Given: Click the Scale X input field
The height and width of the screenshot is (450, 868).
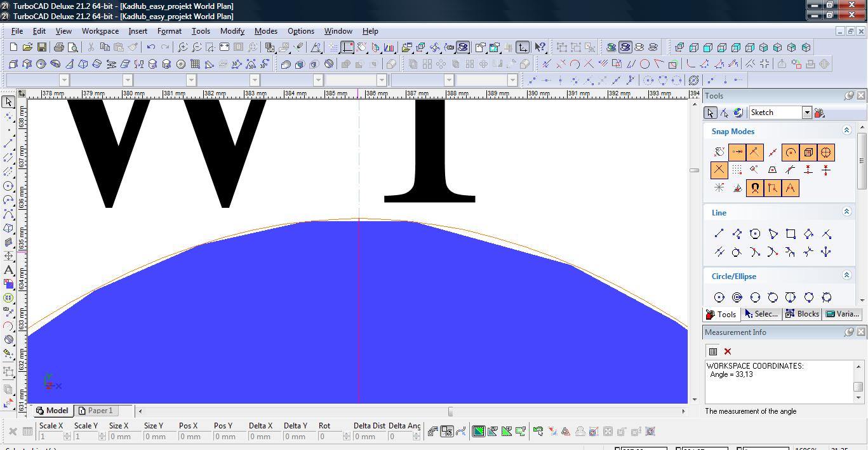Looking at the screenshot, I should pyautogui.click(x=51, y=437).
